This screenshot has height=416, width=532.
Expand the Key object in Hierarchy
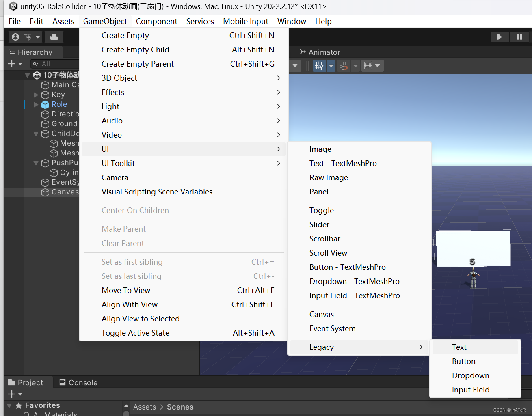(x=36, y=95)
